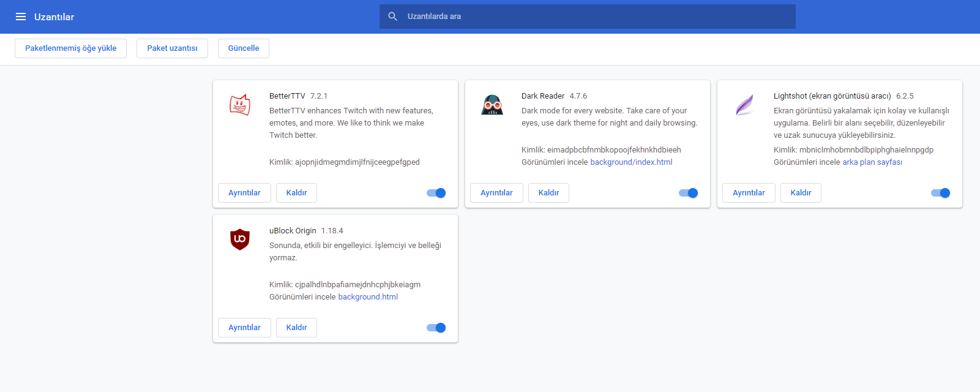Disable the Dark Reader extension toggle

(x=689, y=193)
